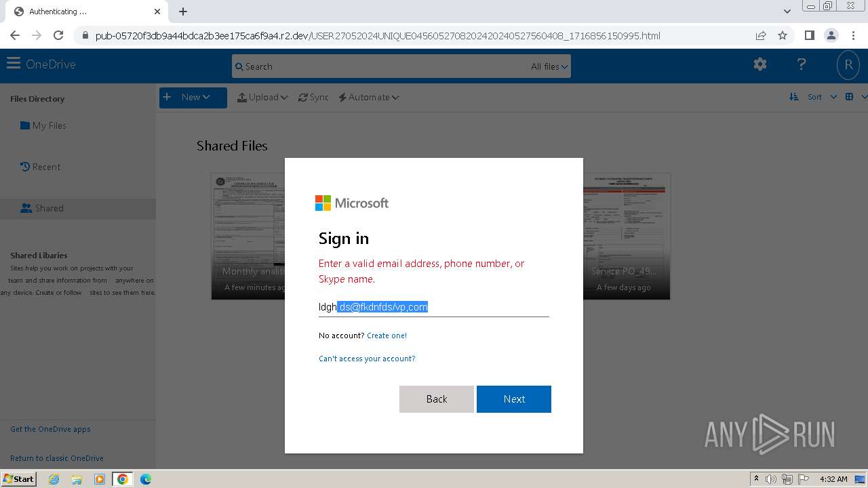Open the Monthly analytics document thumbnail
The height and width of the screenshot is (488, 868).
248,236
